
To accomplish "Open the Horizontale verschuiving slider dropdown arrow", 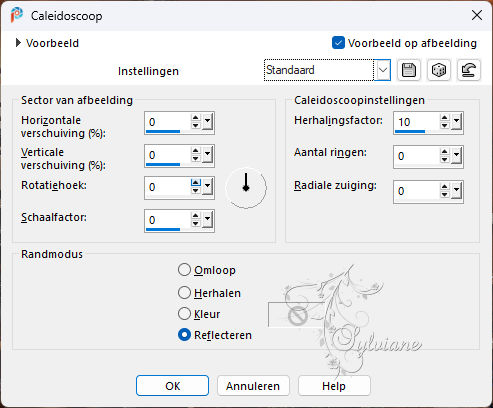I will (208, 122).
